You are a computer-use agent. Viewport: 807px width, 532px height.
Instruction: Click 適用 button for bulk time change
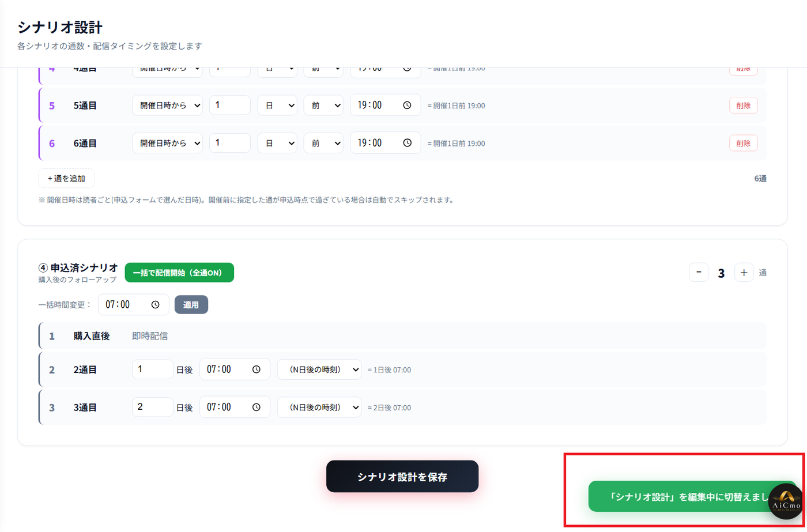tap(191, 305)
